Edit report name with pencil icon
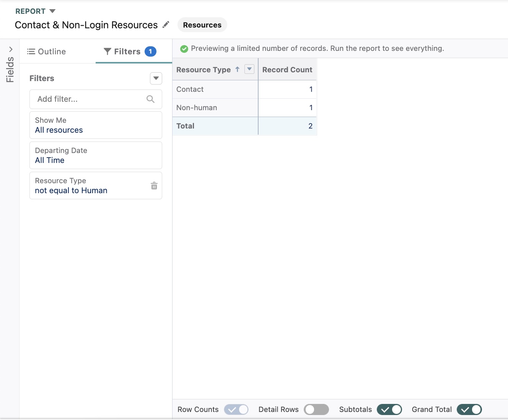508x420 pixels. tap(166, 24)
